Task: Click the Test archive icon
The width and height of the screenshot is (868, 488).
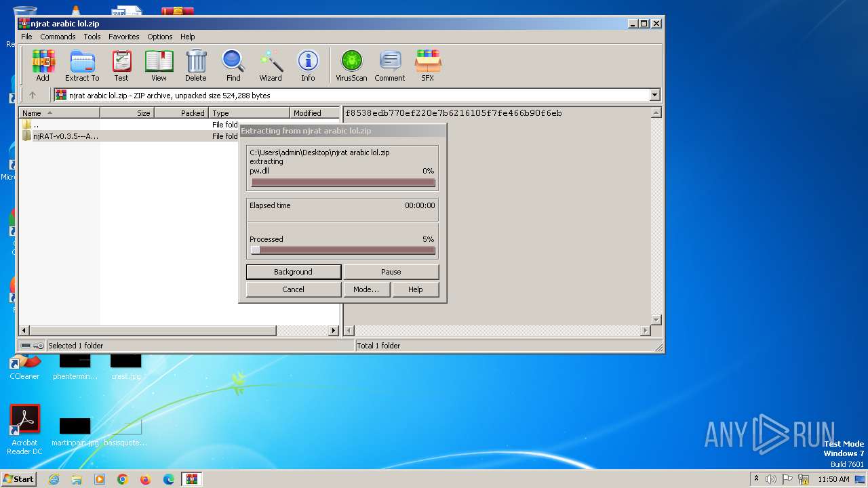Action: (121, 66)
